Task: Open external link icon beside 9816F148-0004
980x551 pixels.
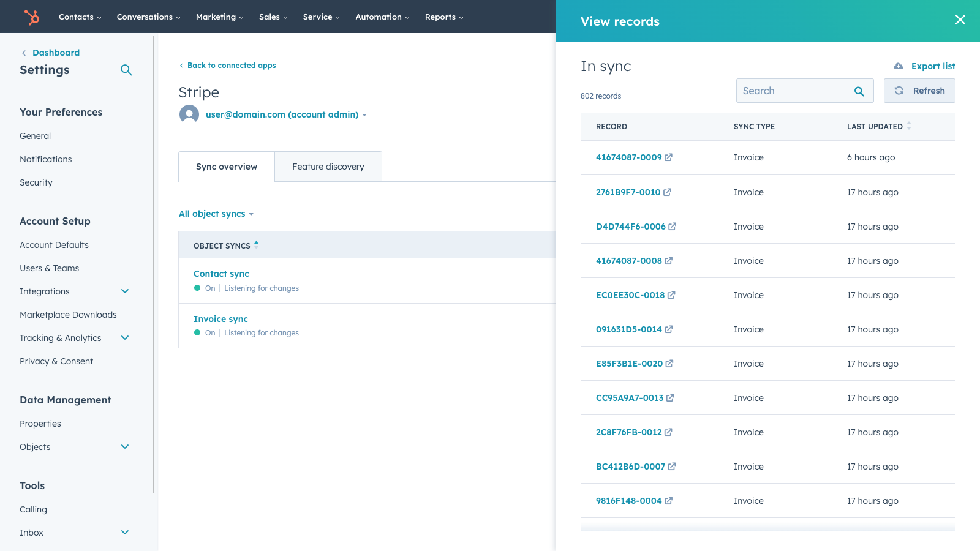Action: coord(668,500)
